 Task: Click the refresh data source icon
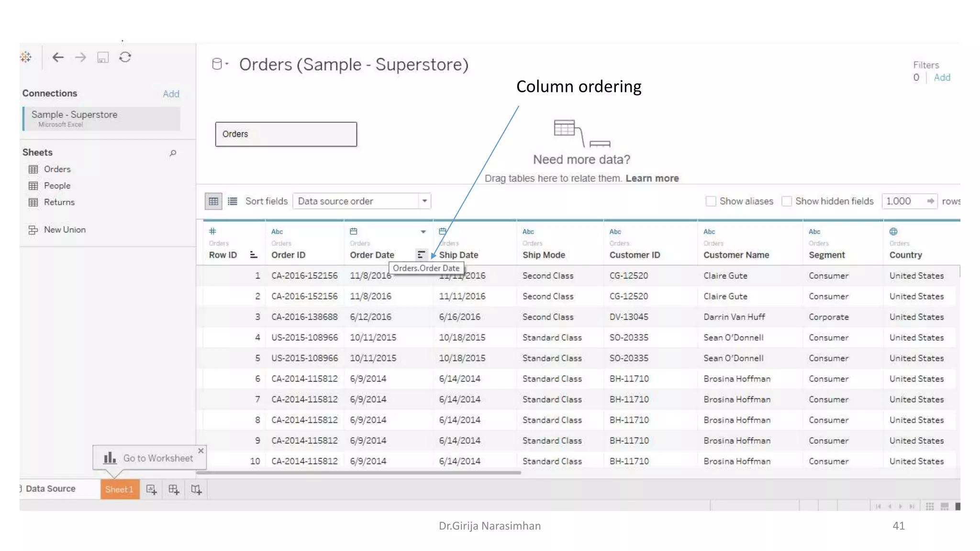pos(125,57)
